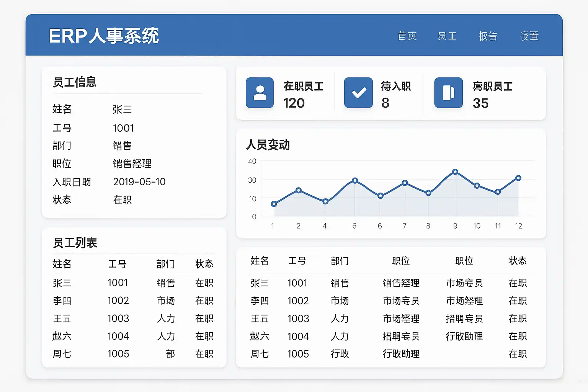Click the 离职员工 count 35
588x392 pixels.
click(480, 103)
